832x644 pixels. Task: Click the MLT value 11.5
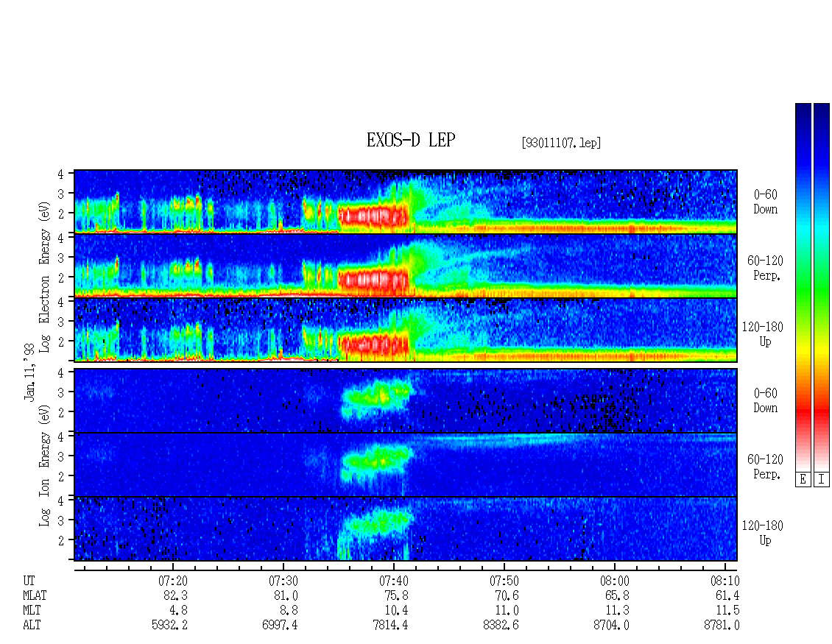727,611
